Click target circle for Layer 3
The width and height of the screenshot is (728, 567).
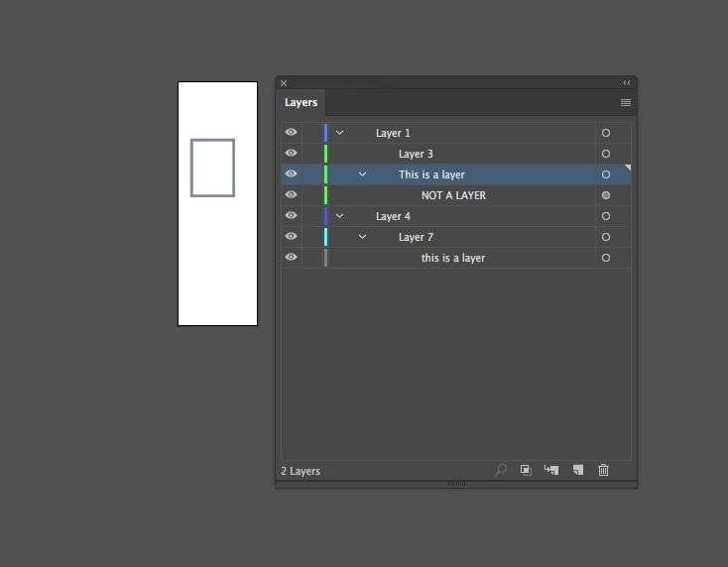click(x=606, y=154)
